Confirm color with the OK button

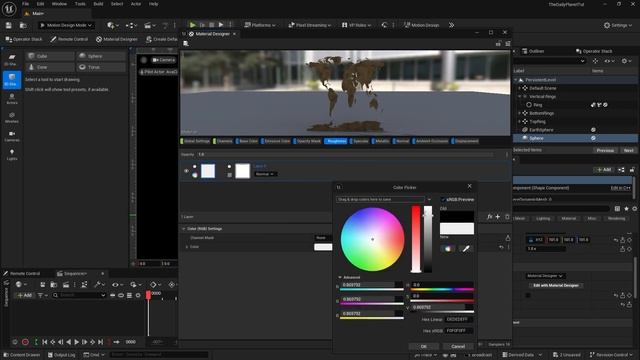click(x=423, y=346)
